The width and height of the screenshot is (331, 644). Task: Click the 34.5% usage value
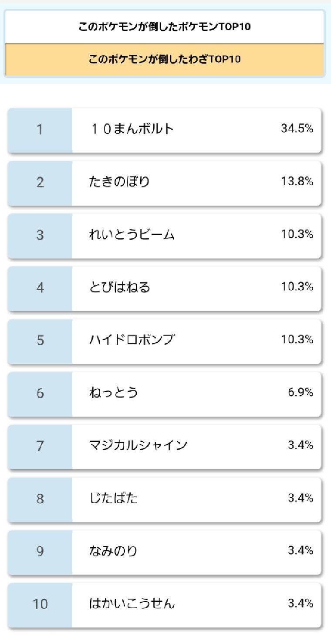[x=297, y=129]
